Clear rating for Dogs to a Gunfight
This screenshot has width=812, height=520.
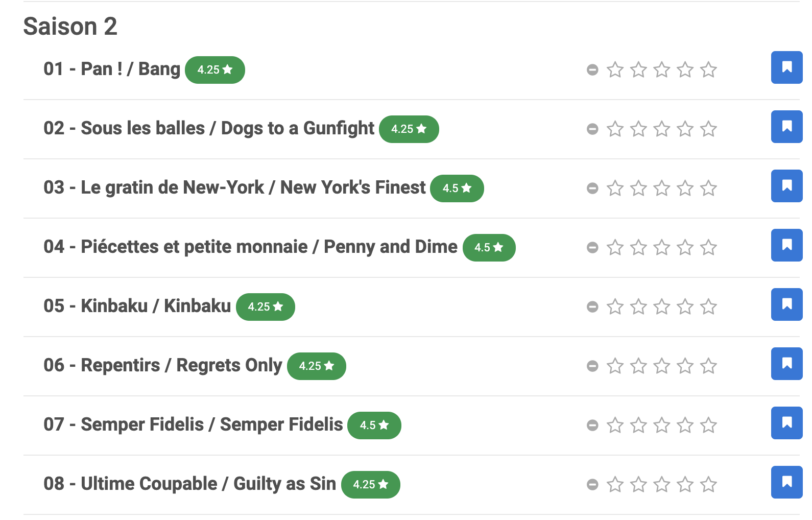pyautogui.click(x=592, y=129)
